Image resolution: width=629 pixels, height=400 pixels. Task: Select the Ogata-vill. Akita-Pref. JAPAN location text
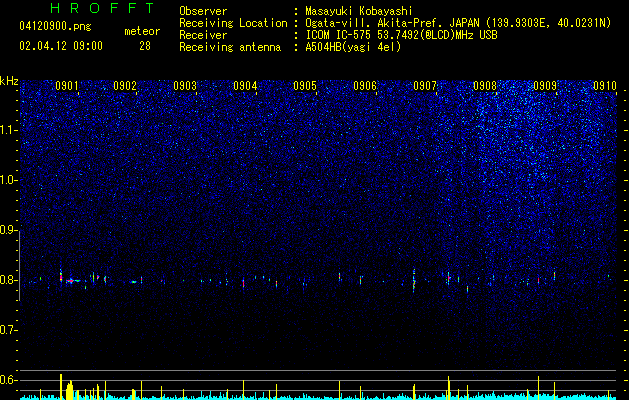(x=458, y=23)
